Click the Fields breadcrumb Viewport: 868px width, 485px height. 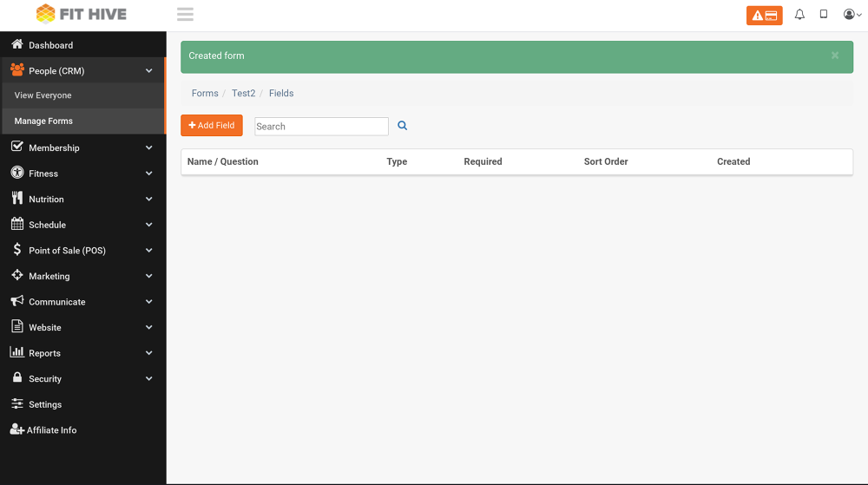tap(281, 94)
